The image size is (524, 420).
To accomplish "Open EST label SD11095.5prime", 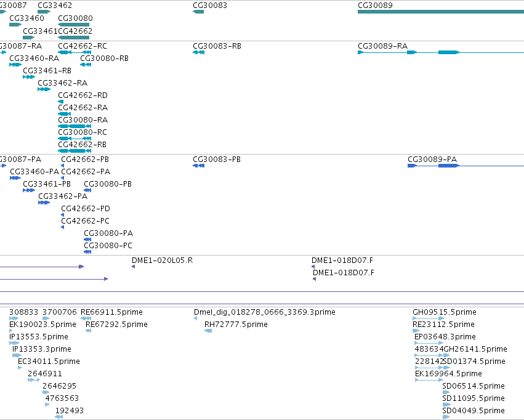I will [x=474, y=398].
